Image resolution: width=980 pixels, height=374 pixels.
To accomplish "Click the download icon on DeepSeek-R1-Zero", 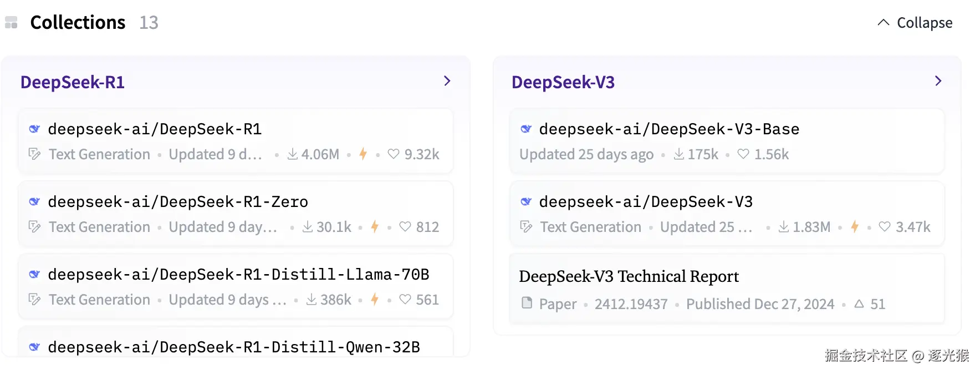I will (308, 226).
